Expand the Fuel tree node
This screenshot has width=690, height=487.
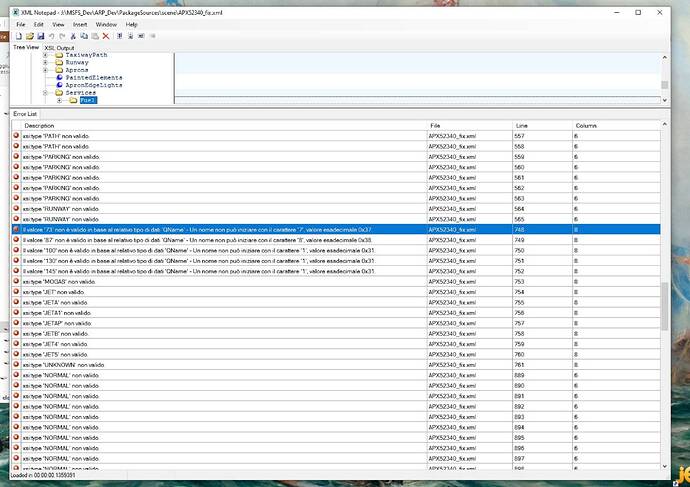(59, 100)
